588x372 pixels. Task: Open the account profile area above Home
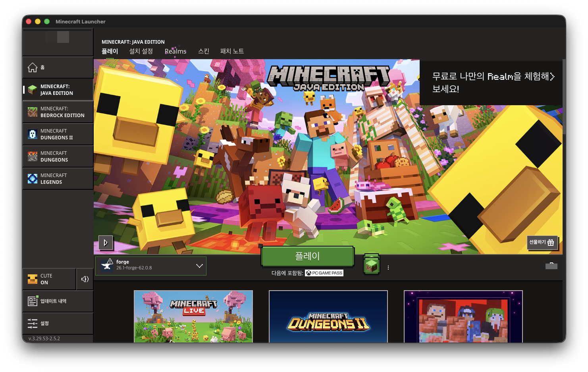pyautogui.click(x=58, y=42)
